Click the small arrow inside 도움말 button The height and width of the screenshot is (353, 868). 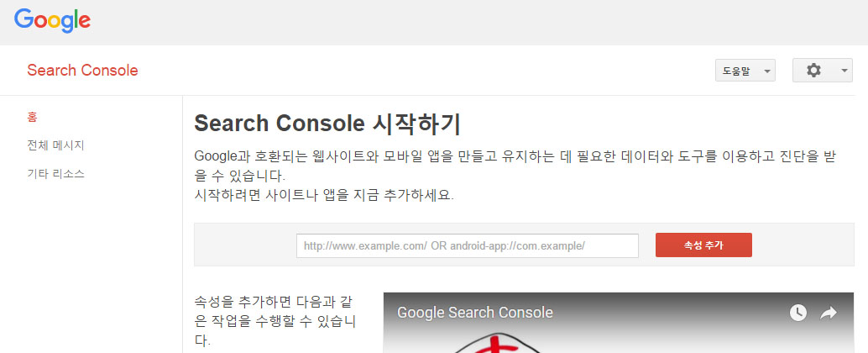[x=766, y=72]
